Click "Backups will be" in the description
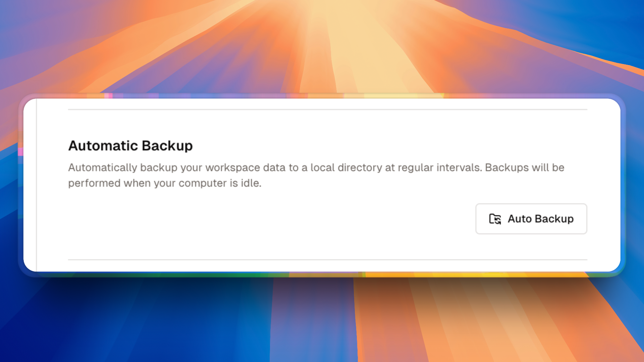644x362 pixels. point(525,168)
